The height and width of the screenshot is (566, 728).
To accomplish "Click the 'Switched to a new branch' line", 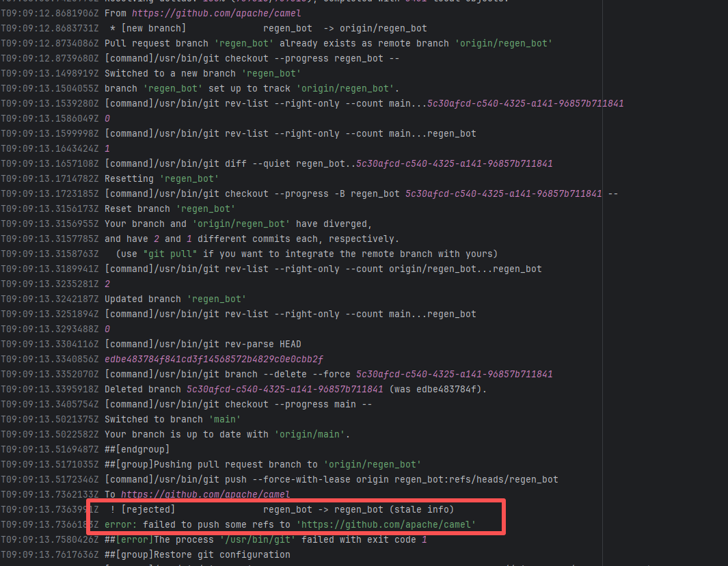I will point(202,73).
